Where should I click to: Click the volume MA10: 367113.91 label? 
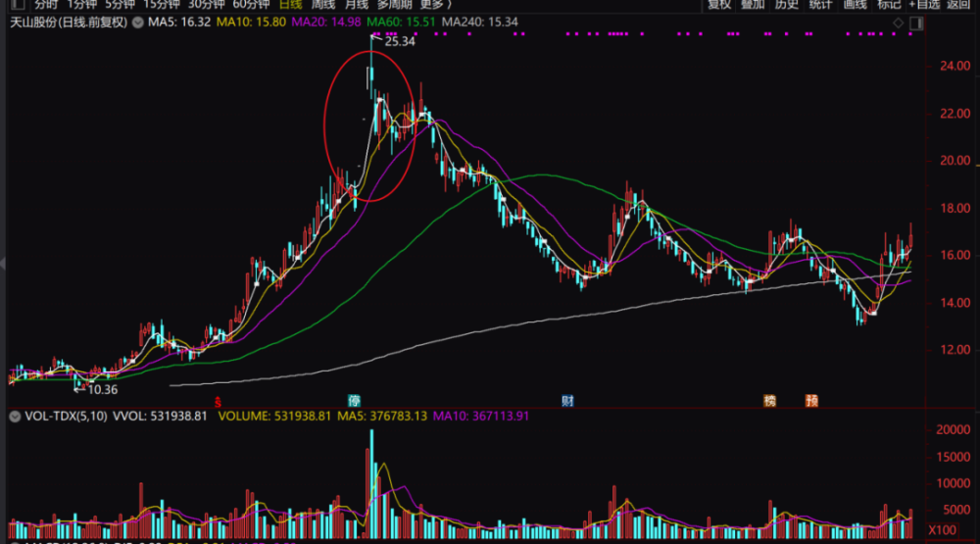(x=481, y=416)
